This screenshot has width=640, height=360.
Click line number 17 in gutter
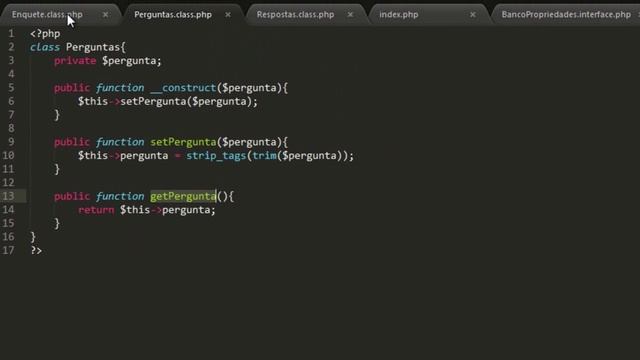point(8,251)
